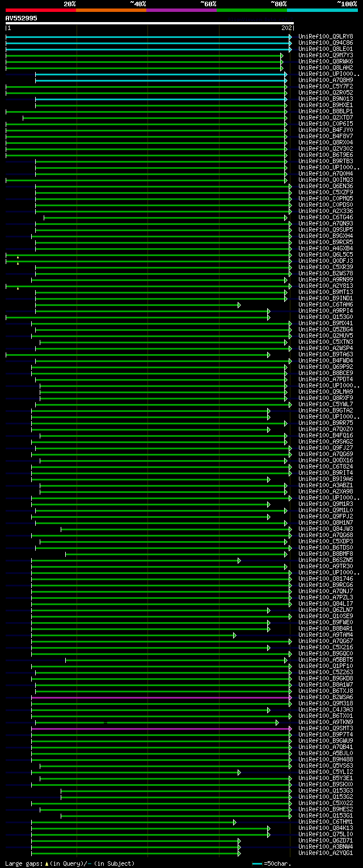Select the UniRef100_B9MX41 label
Screen dimensions: 363x868
(326, 323)
